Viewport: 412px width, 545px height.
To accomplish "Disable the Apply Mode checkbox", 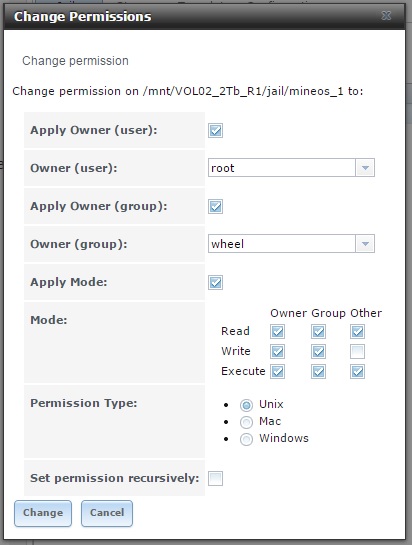I will (215, 282).
